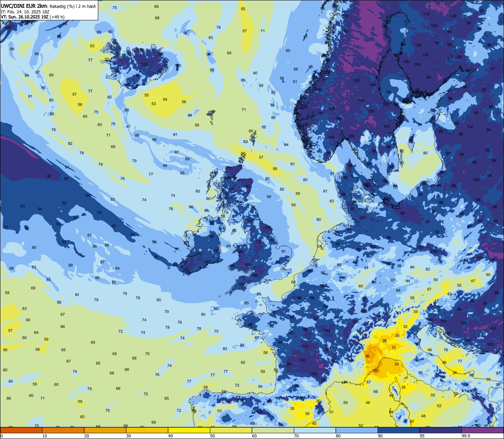Click the "40" tick label under the legend bar

pos(170,436)
